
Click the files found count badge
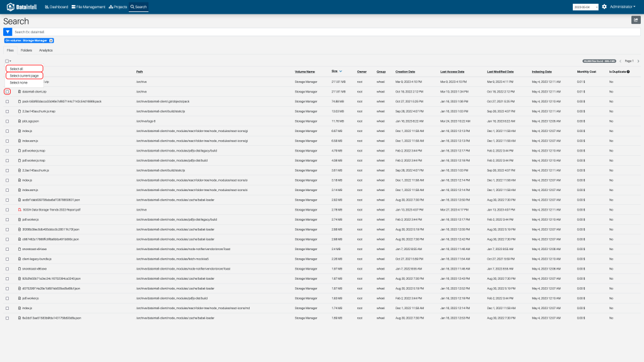click(599, 61)
